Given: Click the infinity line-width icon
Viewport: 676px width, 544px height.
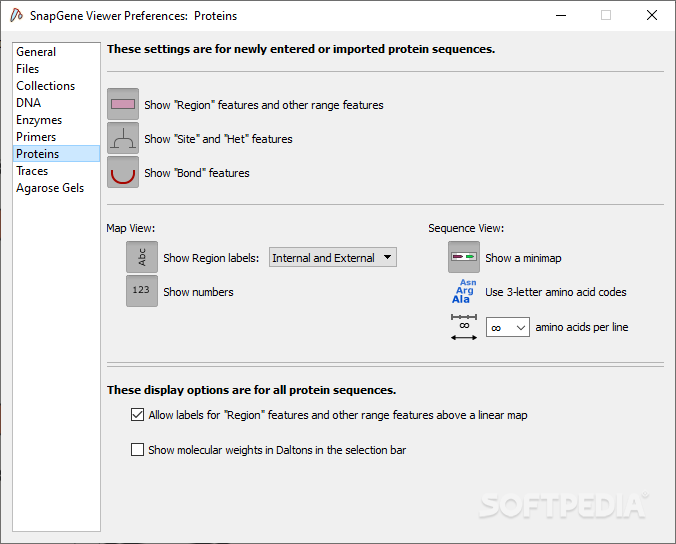Looking at the screenshot, I should (464, 327).
